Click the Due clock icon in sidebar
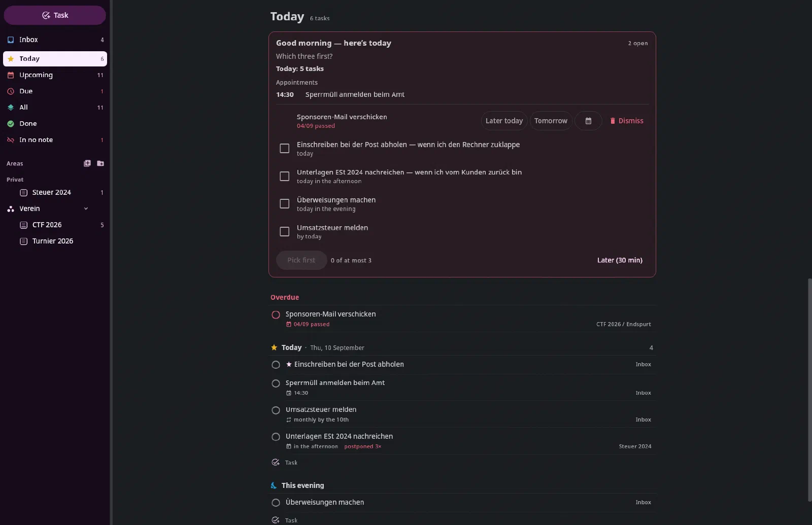Viewport: 812px width, 525px height. 11,91
